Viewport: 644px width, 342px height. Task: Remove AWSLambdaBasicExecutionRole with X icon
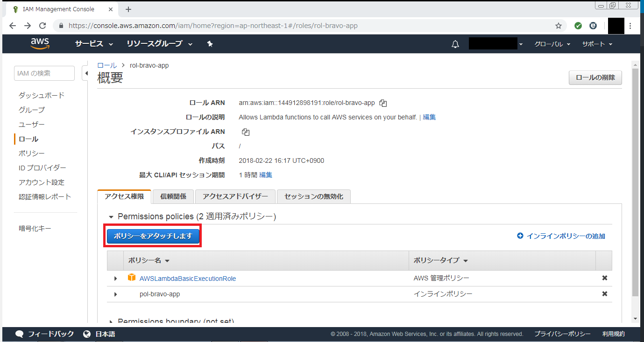point(604,278)
